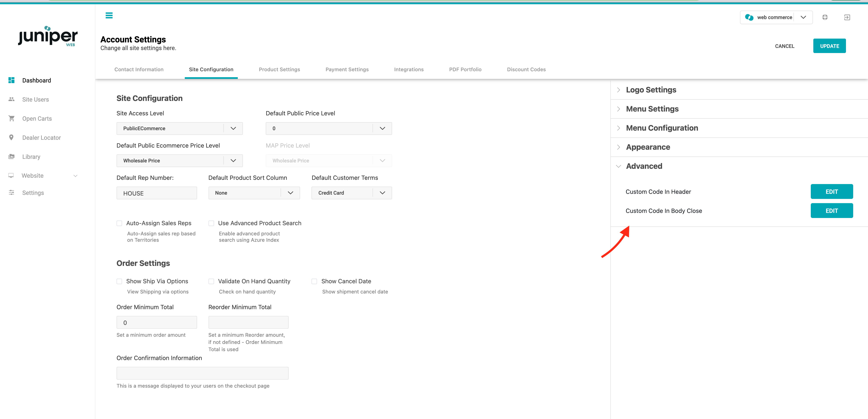This screenshot has height=419, width=868.
Task: Toggle Show Ship Via Options checkbox
Action: pyautogui.click(x=119, y=281)
